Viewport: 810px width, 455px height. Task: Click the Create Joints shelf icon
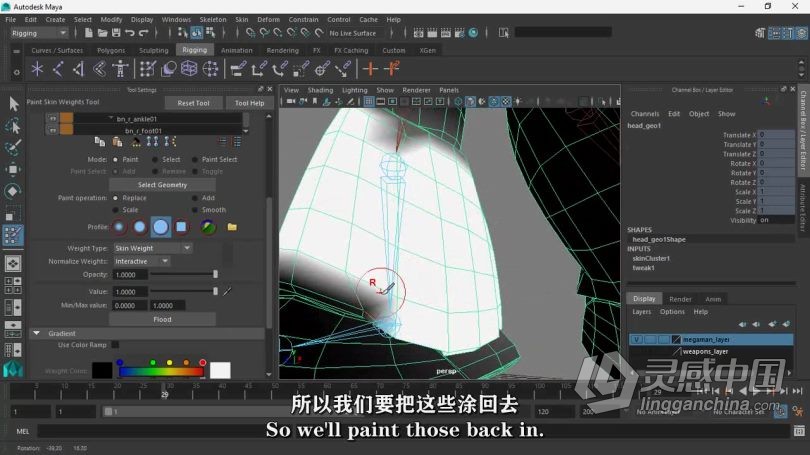58,69
